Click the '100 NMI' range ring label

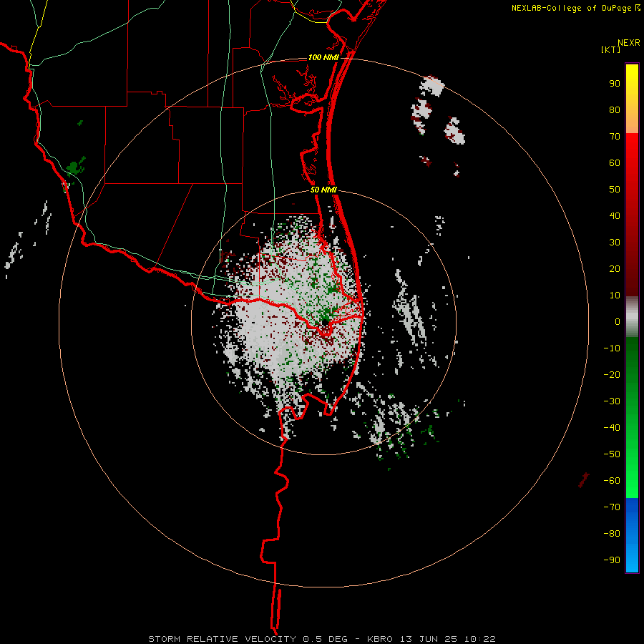(x=323, y=57)
